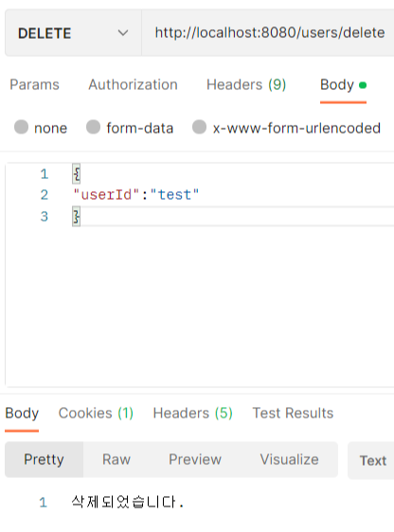Select the Pretty view button
The height and width of the screenshot is (532, 394).
pyautogui.click(x=44, y=460)
